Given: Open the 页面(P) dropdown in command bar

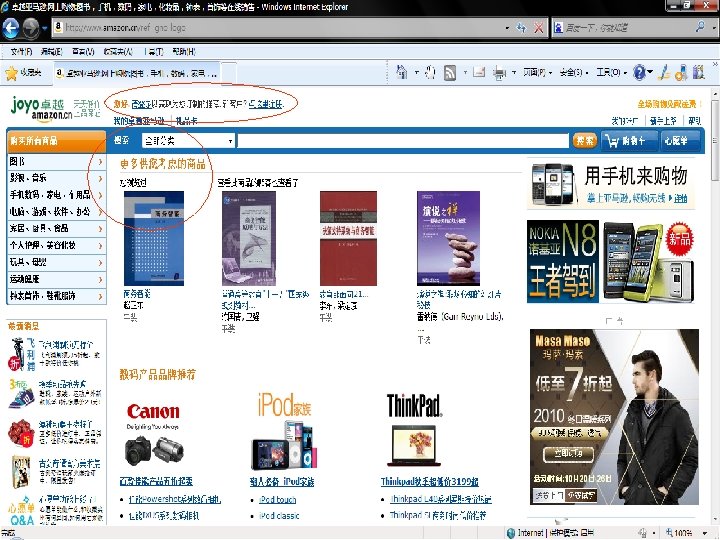Looking at the screenshot, I should 537,73.
